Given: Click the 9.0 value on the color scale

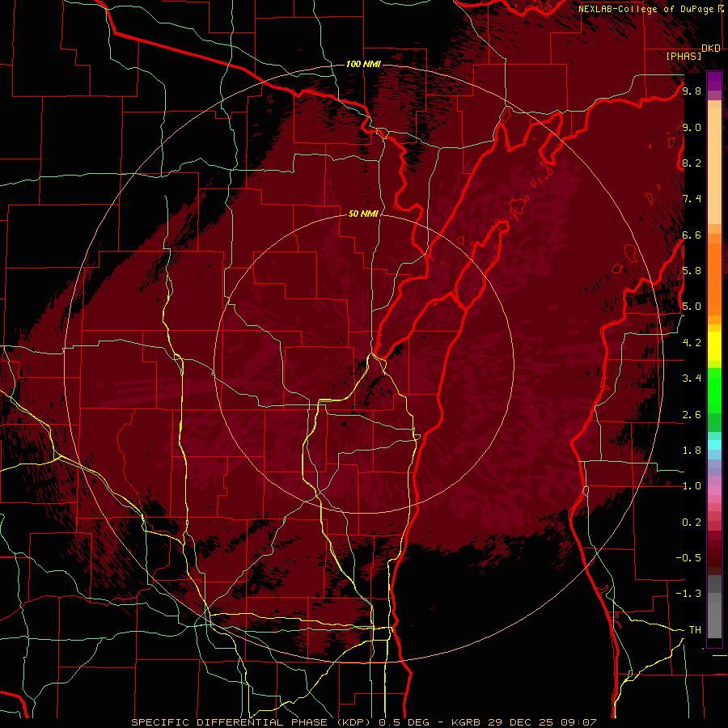Looking at the screenshot, I should pos(692,127).
